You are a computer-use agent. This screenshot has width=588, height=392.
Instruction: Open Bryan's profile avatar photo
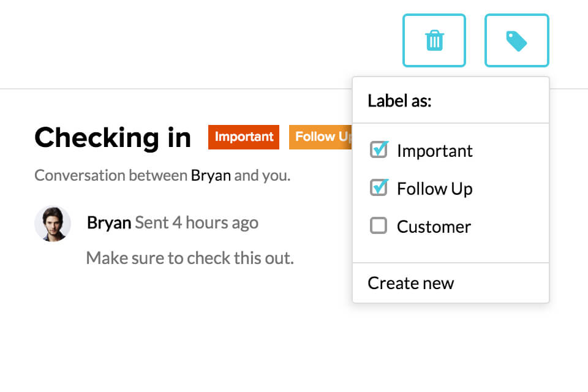[x=53, y=224]
